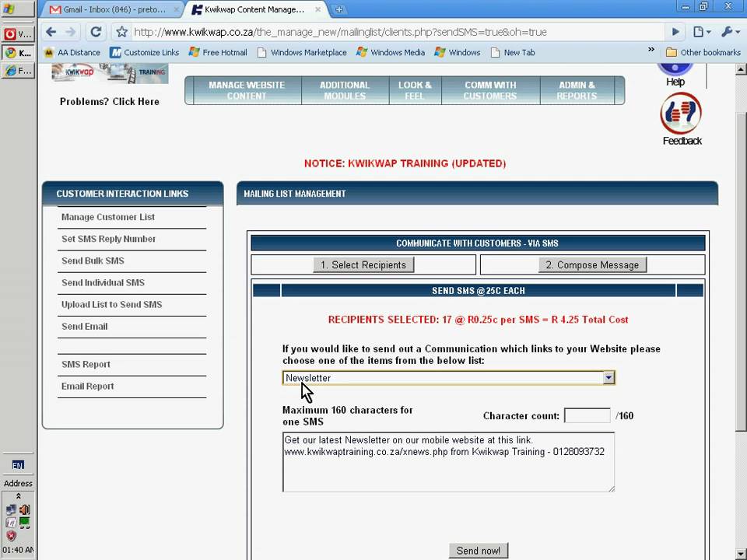Open Manage Customer List link

[108, 217]
